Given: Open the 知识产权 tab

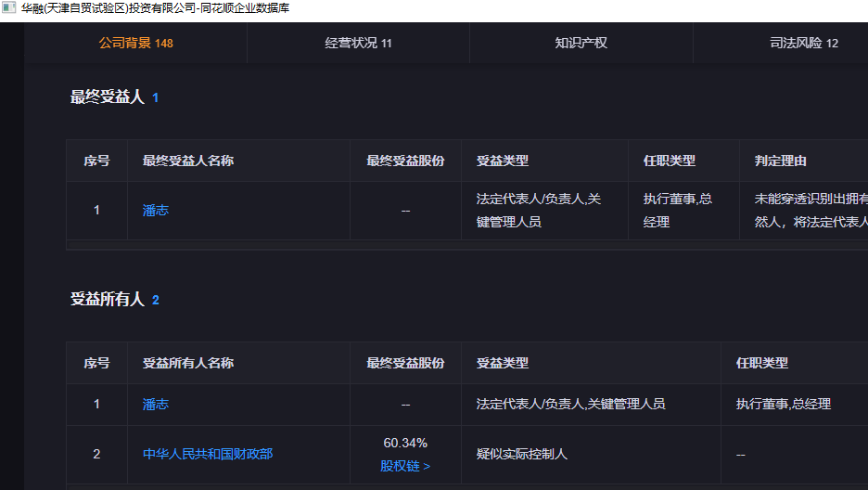Looking at the screenshot, I should pyautogui.click(x=581, y=44).
